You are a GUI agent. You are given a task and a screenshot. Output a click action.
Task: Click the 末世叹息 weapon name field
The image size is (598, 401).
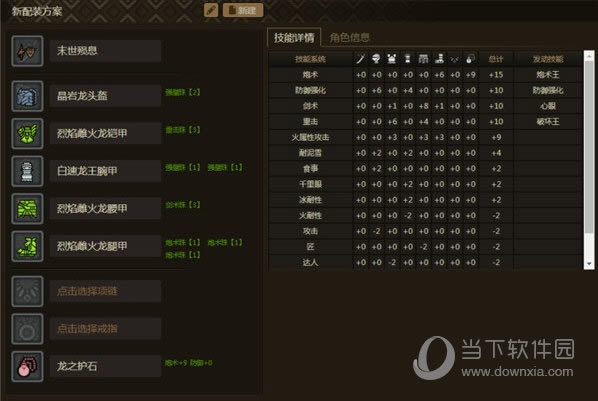[105, 51]
